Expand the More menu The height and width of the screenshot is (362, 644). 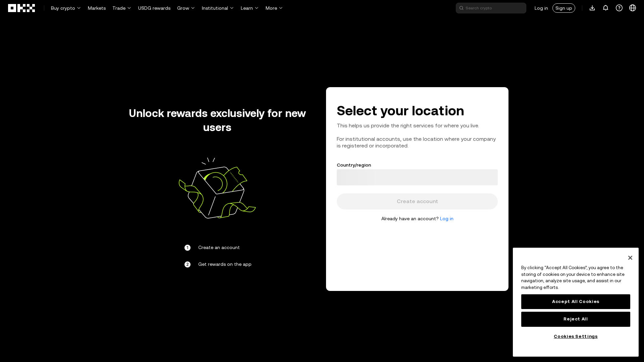tap(274, 8)
